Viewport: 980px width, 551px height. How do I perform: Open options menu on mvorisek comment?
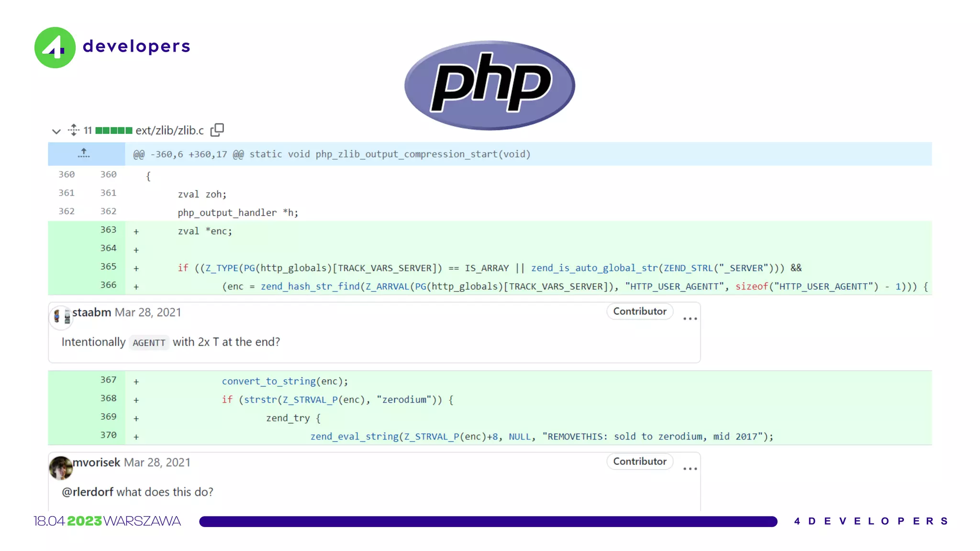coord(690,469)
